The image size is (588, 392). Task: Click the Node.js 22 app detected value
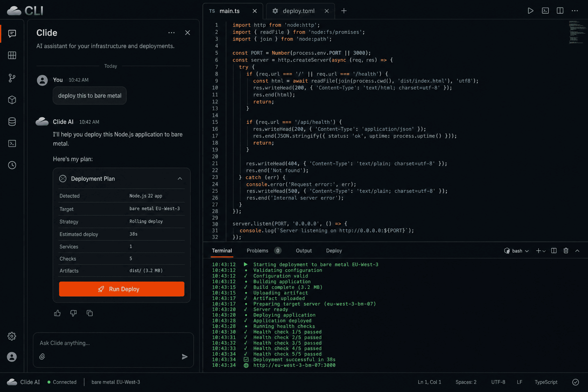[146, 196]
